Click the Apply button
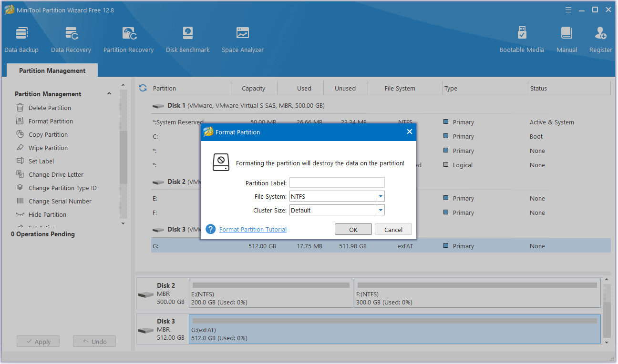The width and height of the screenshot is (618, 364). pyautogui.click(x=38, y=342)
